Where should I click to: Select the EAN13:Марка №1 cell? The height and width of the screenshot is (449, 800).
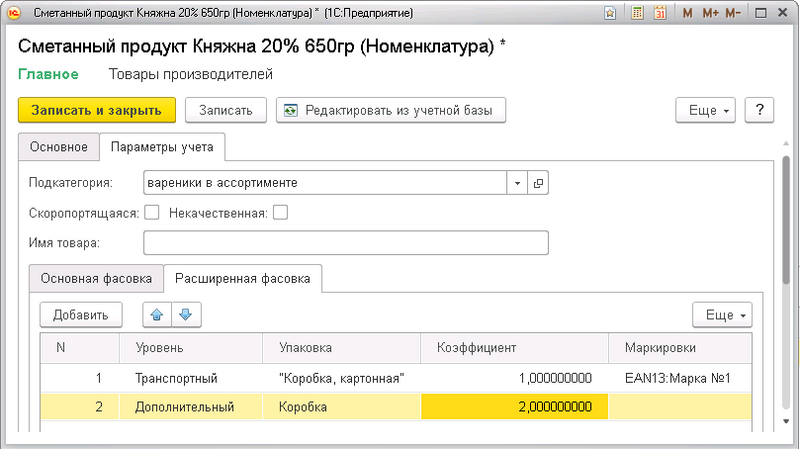click(680, 378)
